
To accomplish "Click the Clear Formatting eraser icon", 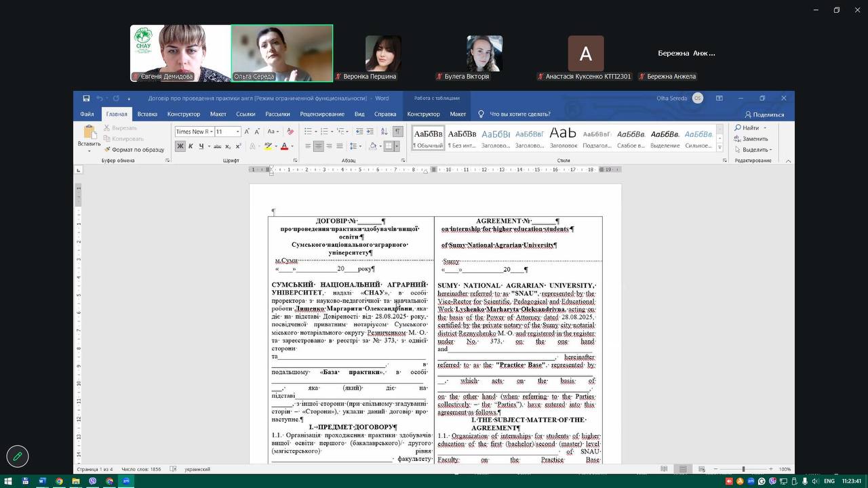I will pyautogui.click(x=290, y=131).
